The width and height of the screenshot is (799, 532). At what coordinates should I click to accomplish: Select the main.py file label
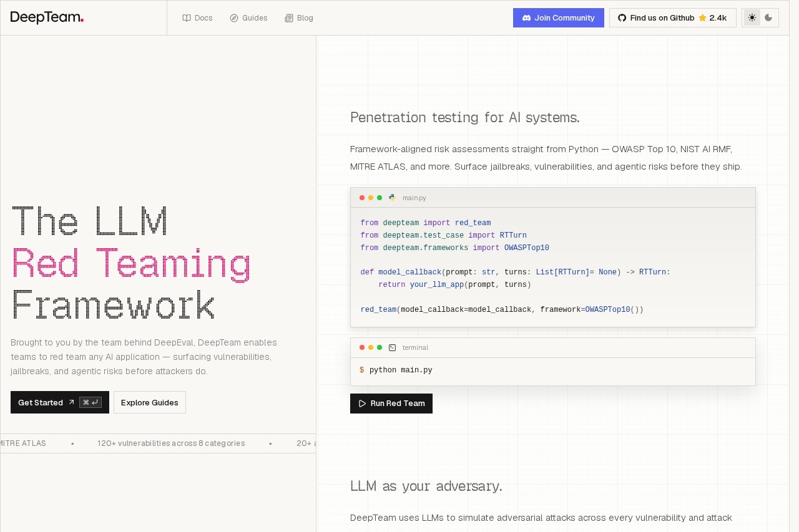[x=414, y=198]
